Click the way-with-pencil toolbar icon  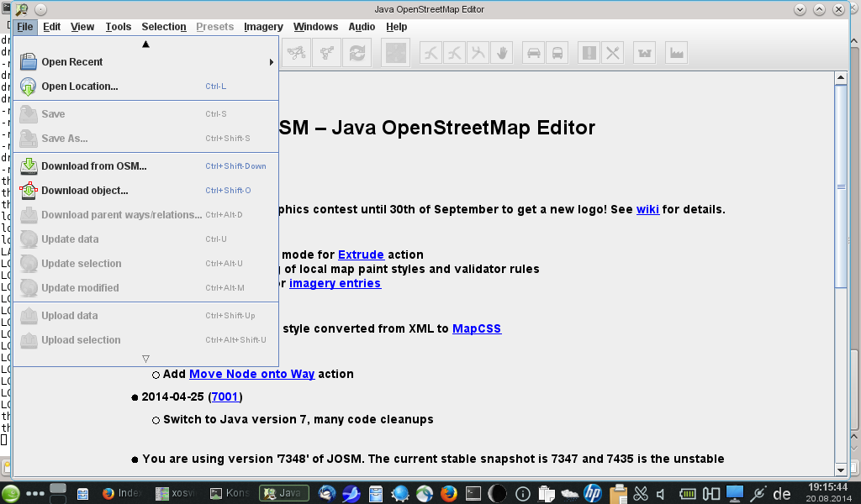click(x=297, y=53)
